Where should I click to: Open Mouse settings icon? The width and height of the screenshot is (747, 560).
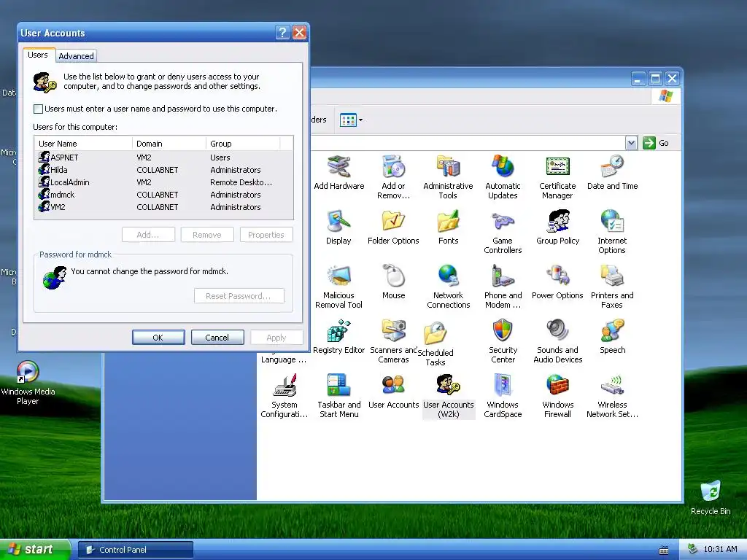(393, 282)
